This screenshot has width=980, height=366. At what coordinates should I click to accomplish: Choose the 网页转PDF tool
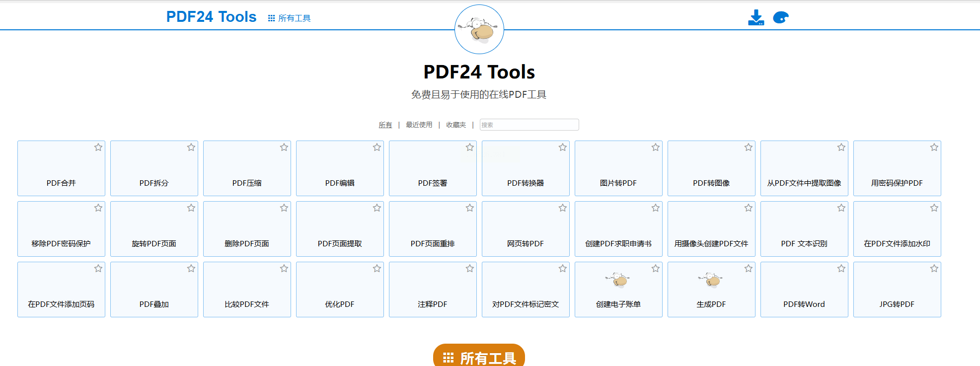(526, 229)
